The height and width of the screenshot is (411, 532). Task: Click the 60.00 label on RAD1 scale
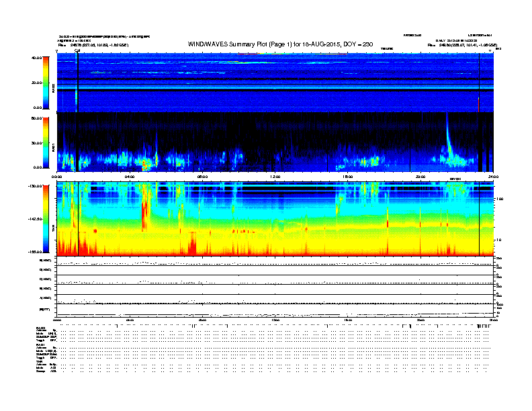point(36,118)
